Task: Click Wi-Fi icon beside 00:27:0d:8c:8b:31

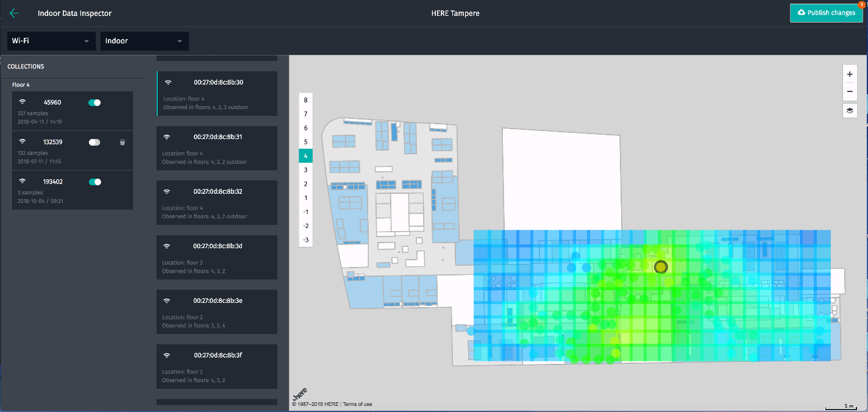Action: pyautogui.click(x=168, y=137)
